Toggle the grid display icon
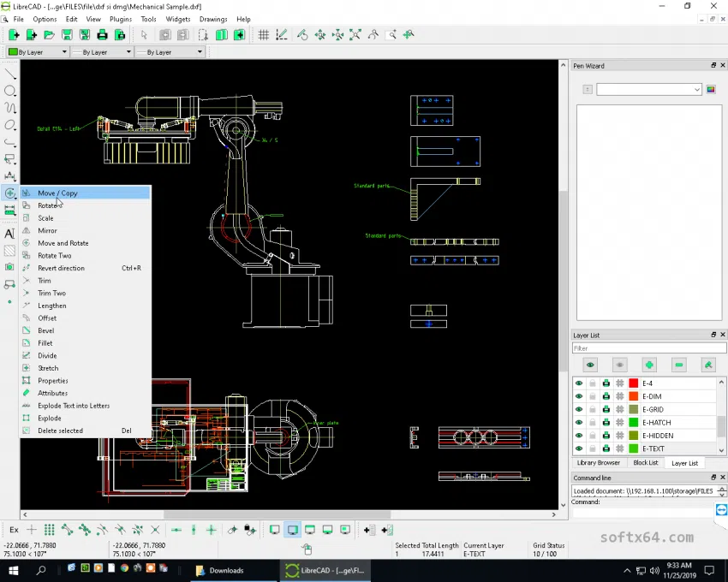Viewport: 728px width, 582px height. (262, 35)
